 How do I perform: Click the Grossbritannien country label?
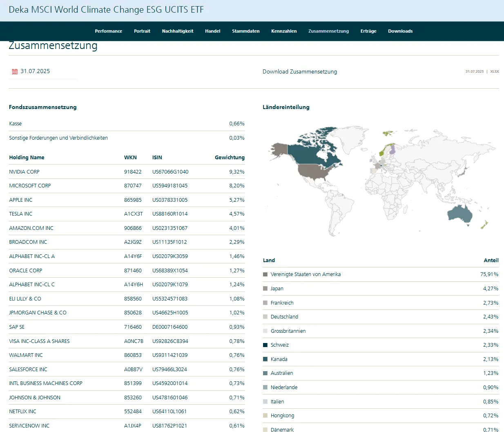pos(288,331)
